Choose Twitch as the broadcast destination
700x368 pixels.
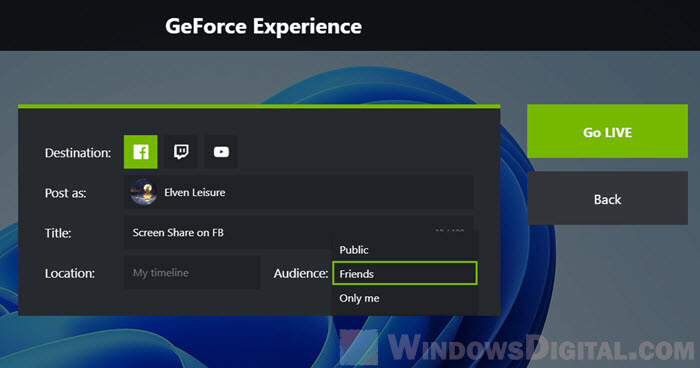click(181, 152)
